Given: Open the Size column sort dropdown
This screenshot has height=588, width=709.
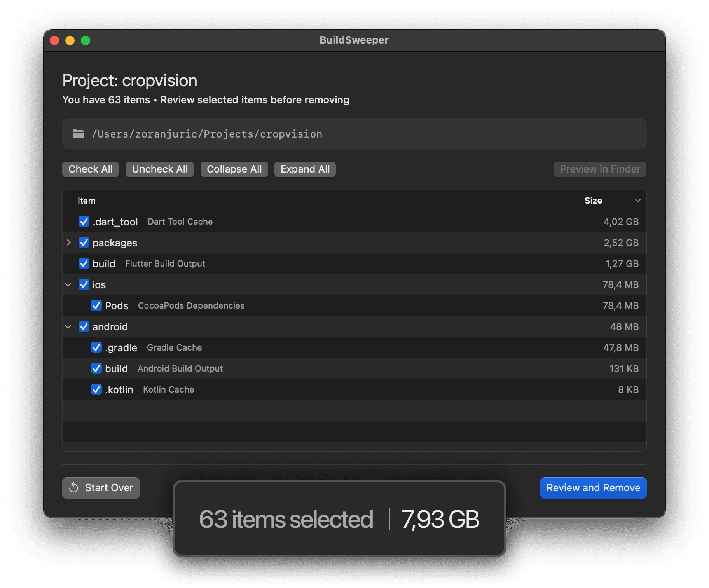Looking at the screenshot, I should [637, 201].
